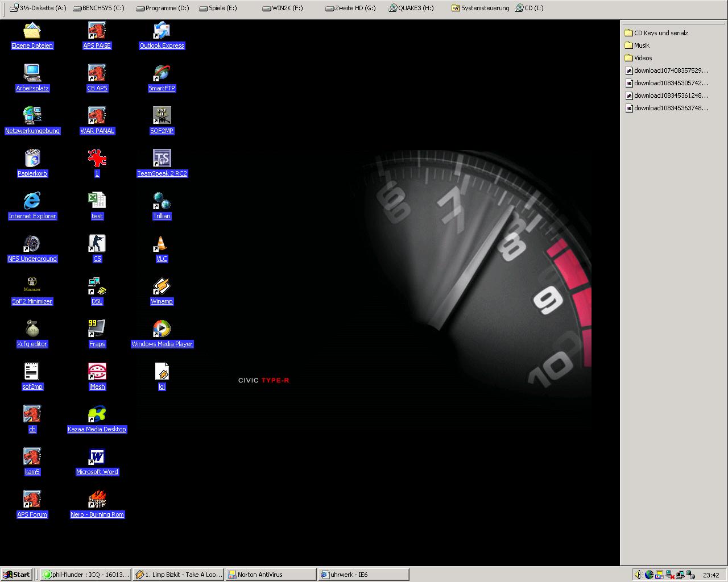Click the system tray clock
This screenshot has width=728, height=582.
pyautogui.click(x=710, y=575)
